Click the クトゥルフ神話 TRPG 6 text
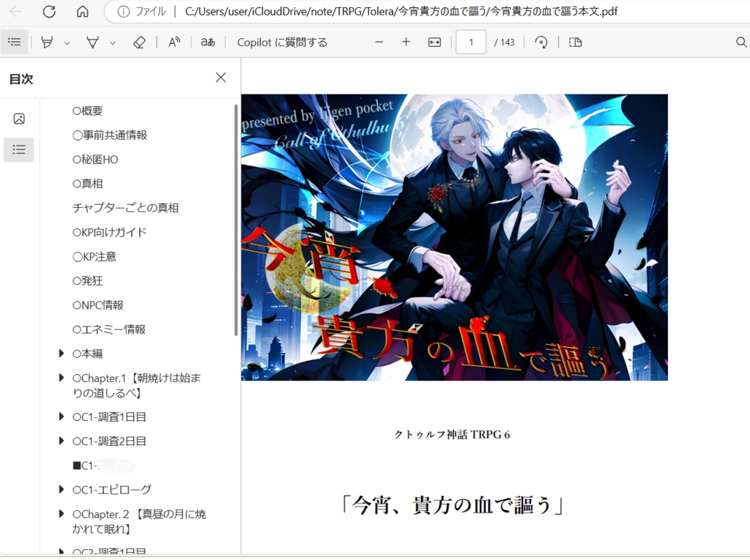Screen dimensions: 750x560 [452, 435]
